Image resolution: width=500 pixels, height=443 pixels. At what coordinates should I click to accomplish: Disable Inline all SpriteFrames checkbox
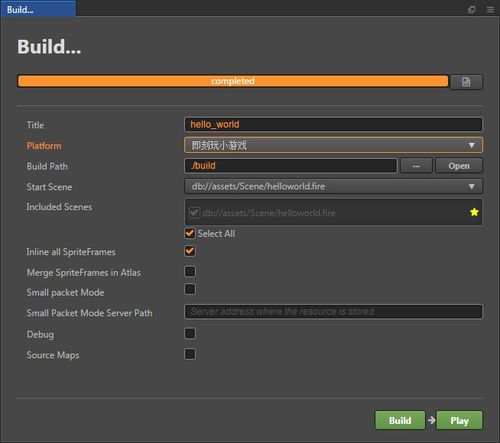[x=190, y=251]
